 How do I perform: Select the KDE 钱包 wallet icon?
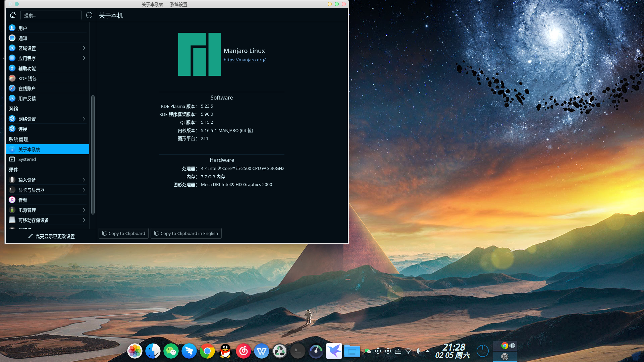point(12,78)
